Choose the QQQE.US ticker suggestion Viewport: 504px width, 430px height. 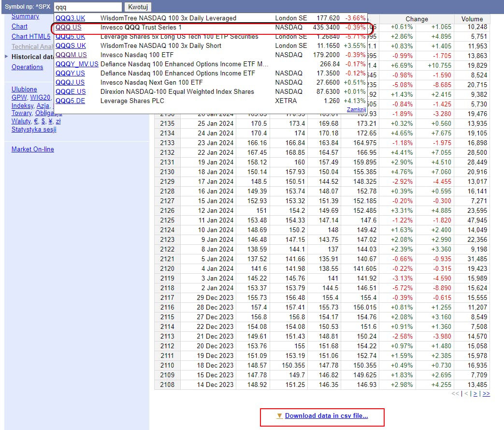[x=71, y=92]
